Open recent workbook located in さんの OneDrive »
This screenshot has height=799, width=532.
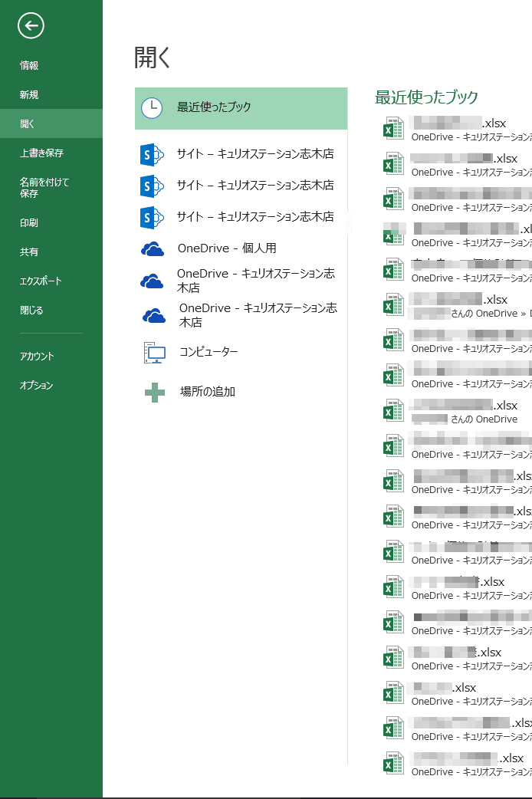[457, 306]
